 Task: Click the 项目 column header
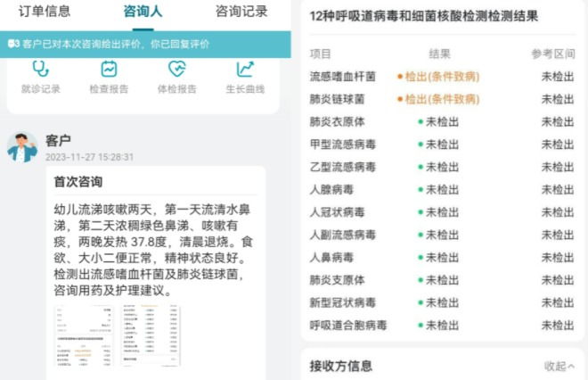[x=320, y=54]
